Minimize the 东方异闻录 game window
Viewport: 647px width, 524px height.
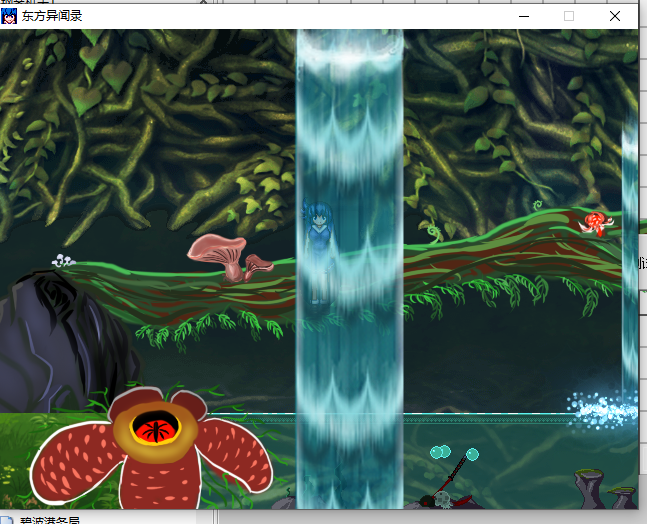click(524, 16)
